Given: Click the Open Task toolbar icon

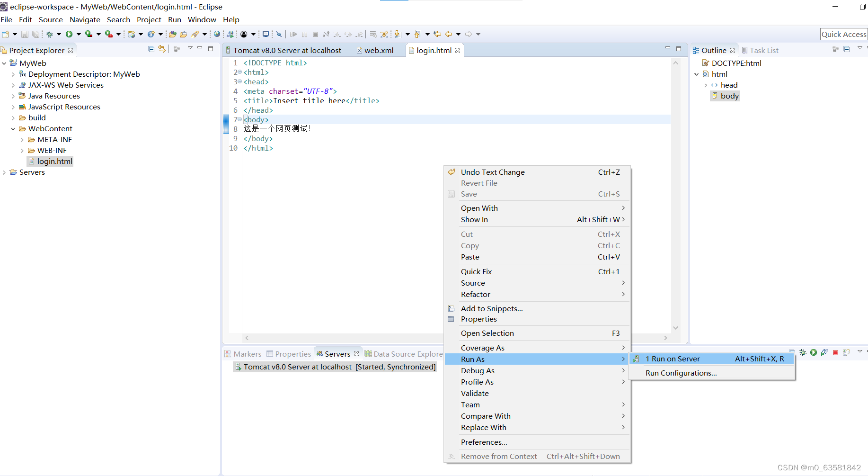Looking at the screenshot, I should click(x=183, y=34).
